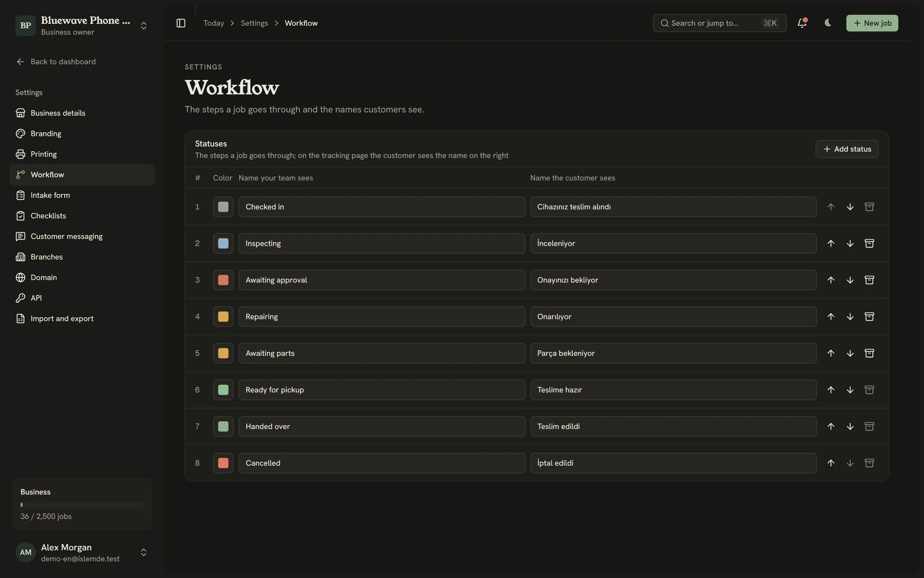Move Awaiting parts status up
924x578 pixels.
(831, 353)
